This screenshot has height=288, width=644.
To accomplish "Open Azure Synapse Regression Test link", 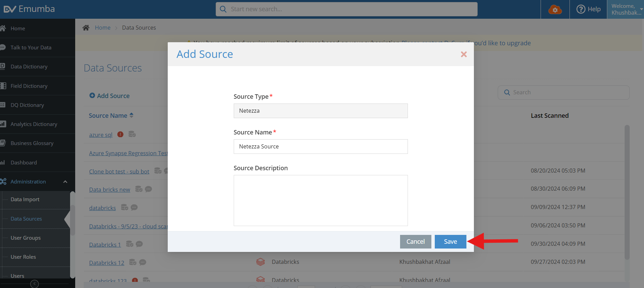I will click(x=128, y=153).
